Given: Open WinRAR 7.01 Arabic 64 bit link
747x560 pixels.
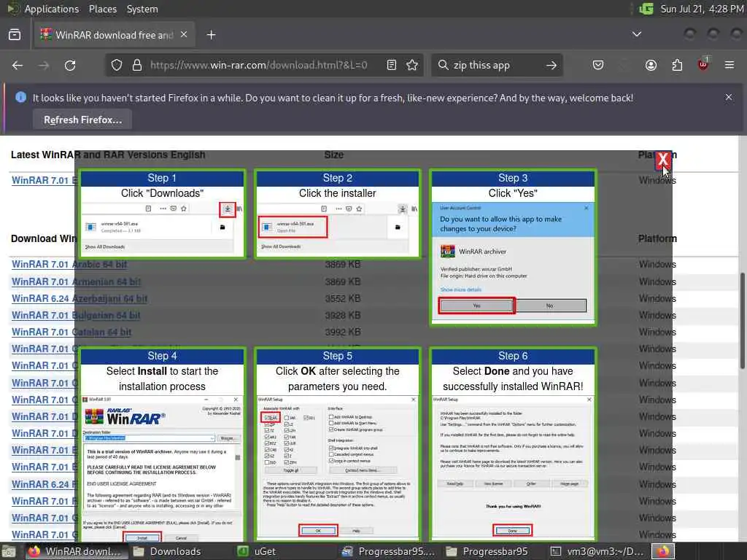Looking at the screenshot, I should [x=69, y=264].
